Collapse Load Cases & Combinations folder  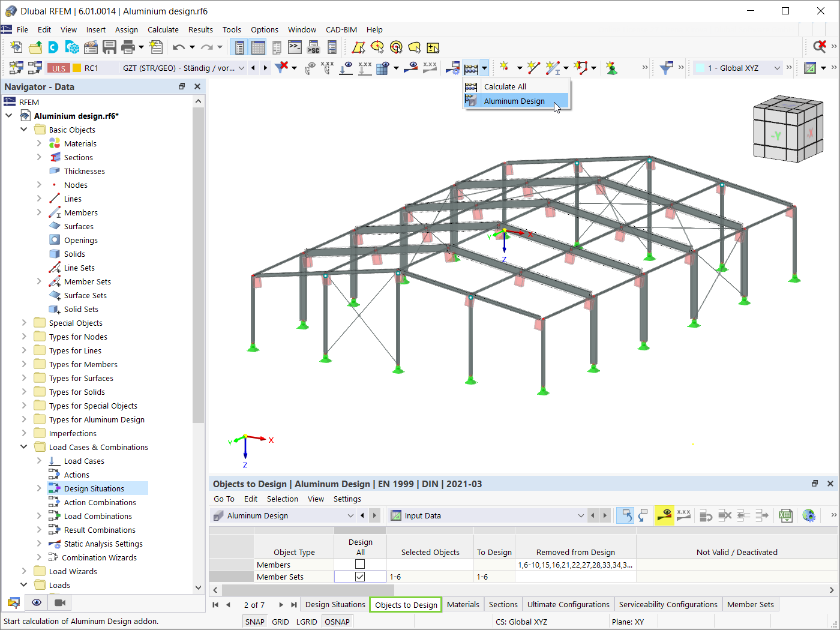[x=24, y=447]
